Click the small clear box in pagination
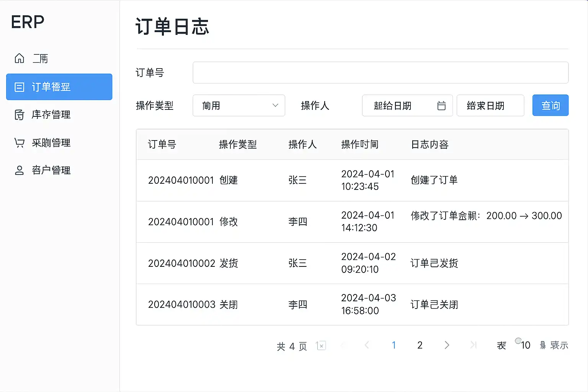The width and height of the screenshot is (588, 392). (x=322, y=346)
